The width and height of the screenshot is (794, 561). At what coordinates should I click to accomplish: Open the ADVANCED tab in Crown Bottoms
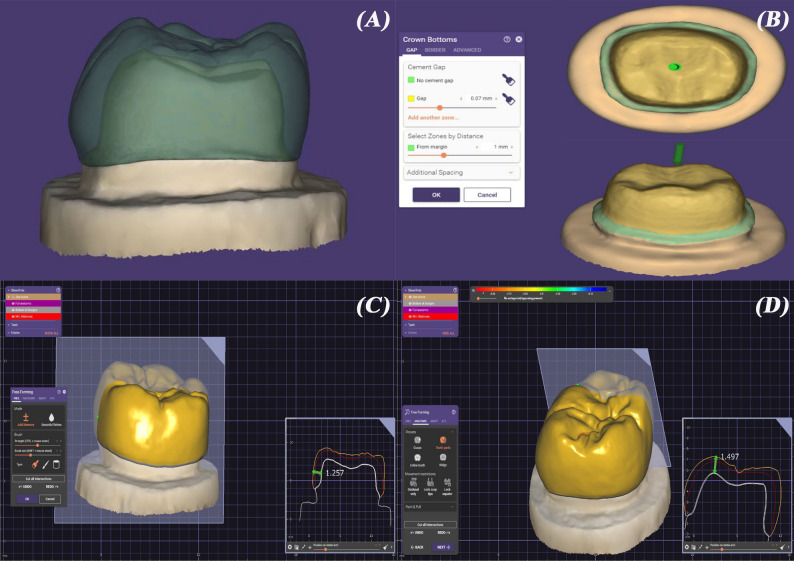[x=467, y=50]
